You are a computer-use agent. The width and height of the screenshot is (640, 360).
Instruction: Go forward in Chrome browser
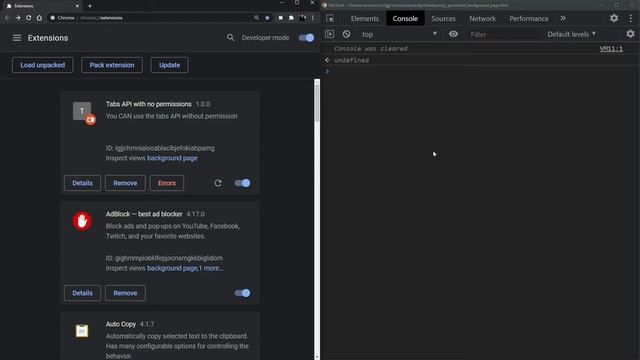18,18
